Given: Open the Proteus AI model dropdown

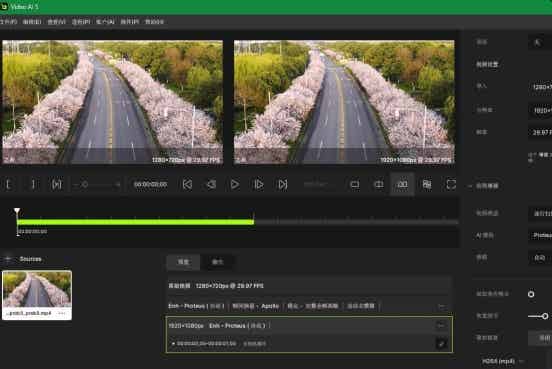Looking at the screenshot, I should (x=540, y=235).
